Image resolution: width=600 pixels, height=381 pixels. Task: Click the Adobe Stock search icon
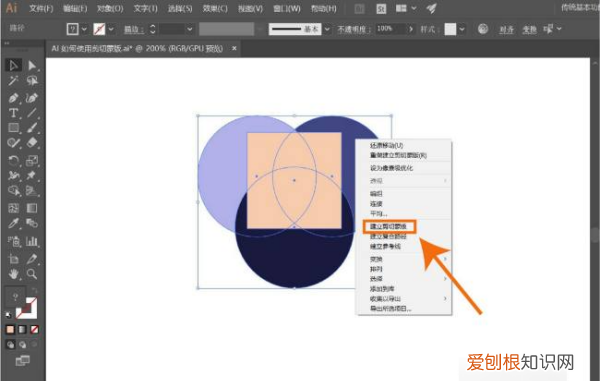click(381, 8)
